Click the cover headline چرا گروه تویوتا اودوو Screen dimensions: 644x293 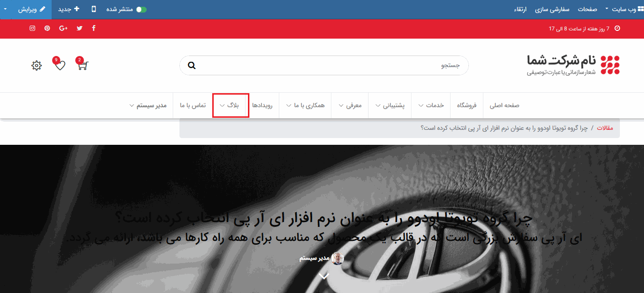pos(324,218)
